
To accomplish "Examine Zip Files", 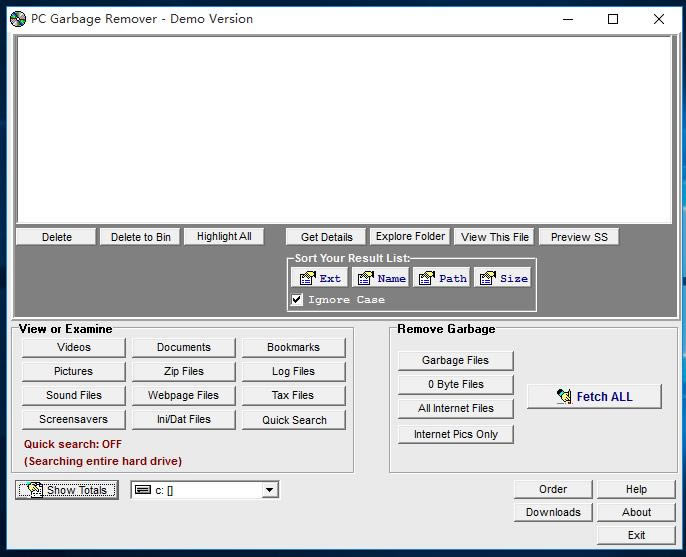I will click(184, 371).
